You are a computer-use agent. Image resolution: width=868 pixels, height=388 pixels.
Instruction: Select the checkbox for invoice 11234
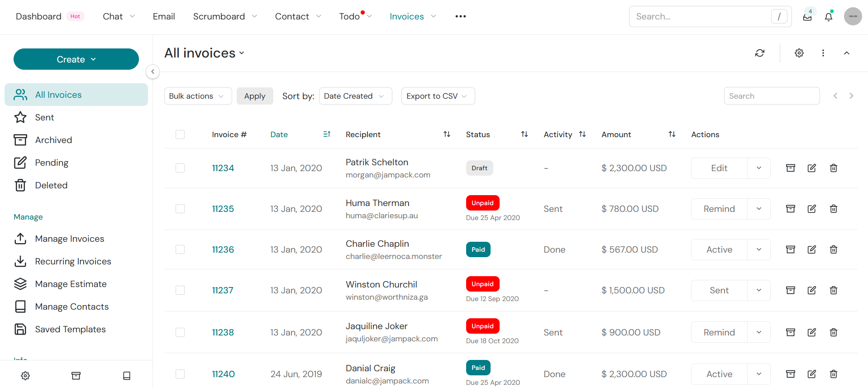(x=180, y=168)
